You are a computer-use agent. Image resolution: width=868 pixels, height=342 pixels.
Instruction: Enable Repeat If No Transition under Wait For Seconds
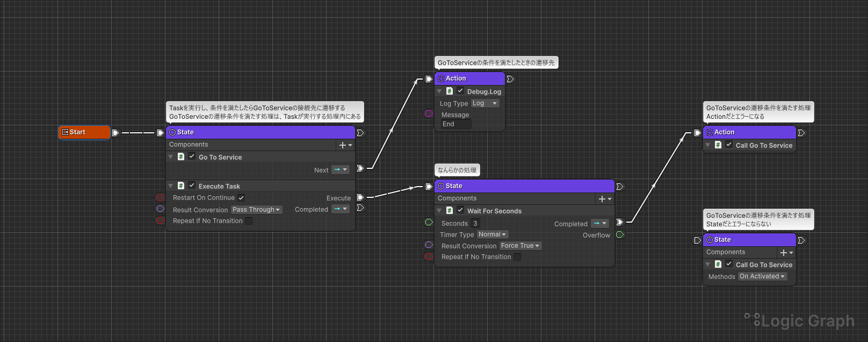[517, 257]
